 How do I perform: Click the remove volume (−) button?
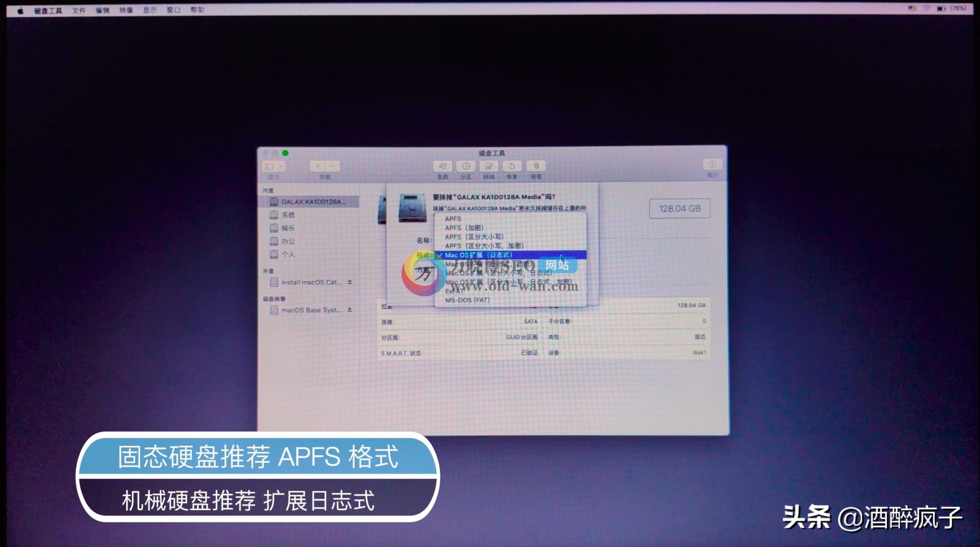[x=332, y=166]
